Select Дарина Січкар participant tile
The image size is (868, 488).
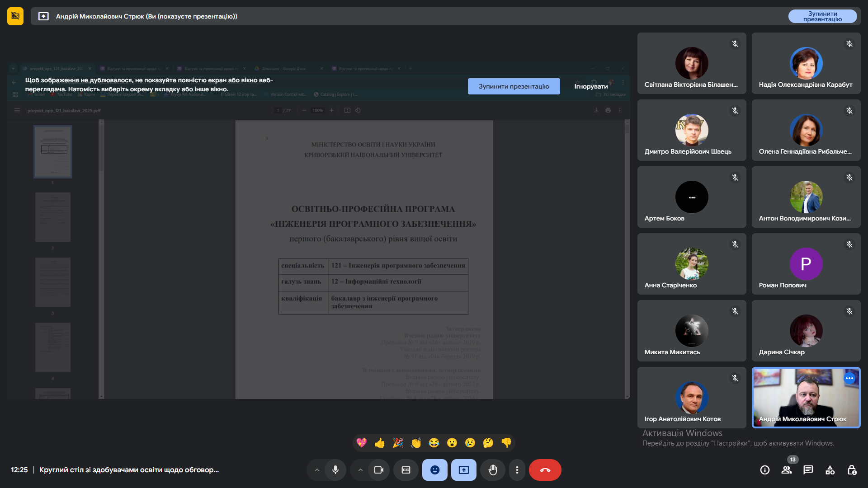806,331
